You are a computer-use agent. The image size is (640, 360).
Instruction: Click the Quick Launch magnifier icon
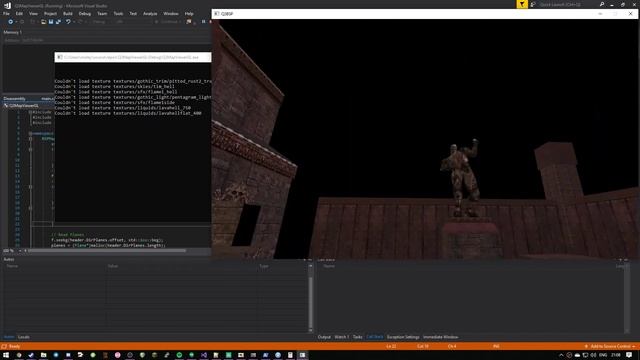click(602, 4)
